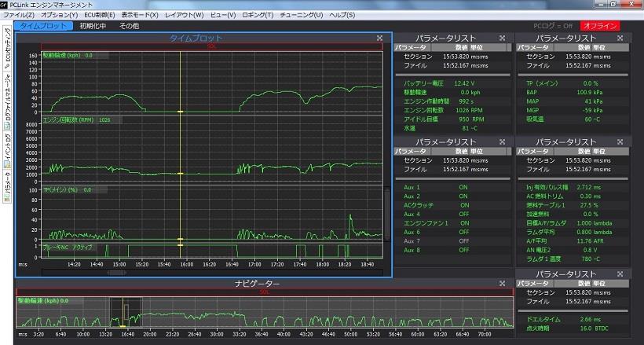Click the horizontal scrollbar thumb below time plot
The width and height of the screenshot is (644, 345).
[x=117, y=272]
